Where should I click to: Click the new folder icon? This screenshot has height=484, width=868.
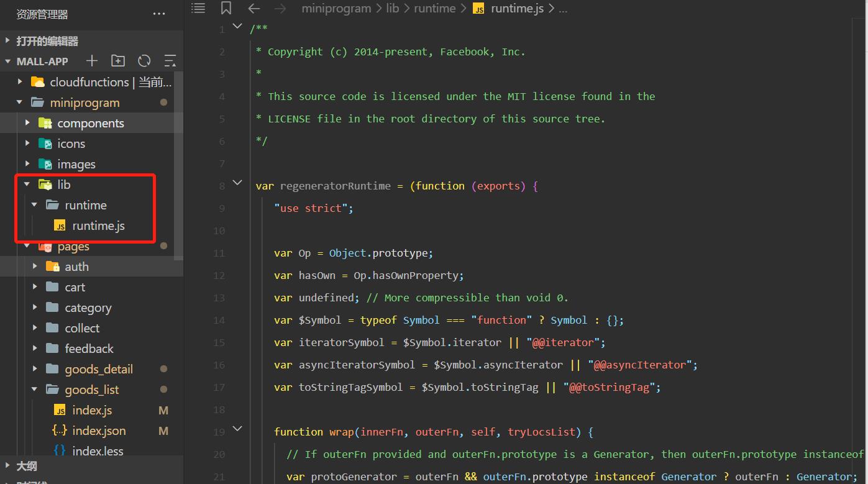tap(118, 61)
